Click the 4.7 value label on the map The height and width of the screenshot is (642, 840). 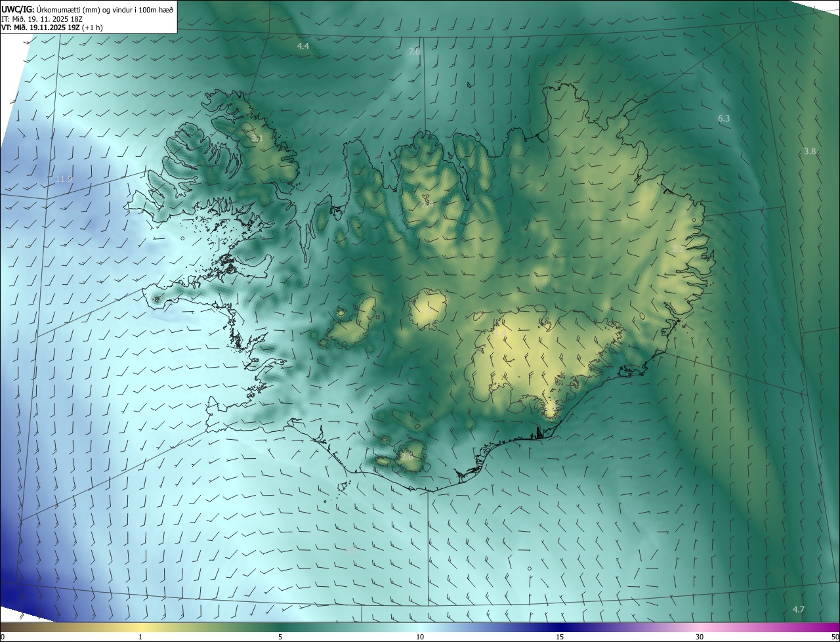(x=798, y=610)
